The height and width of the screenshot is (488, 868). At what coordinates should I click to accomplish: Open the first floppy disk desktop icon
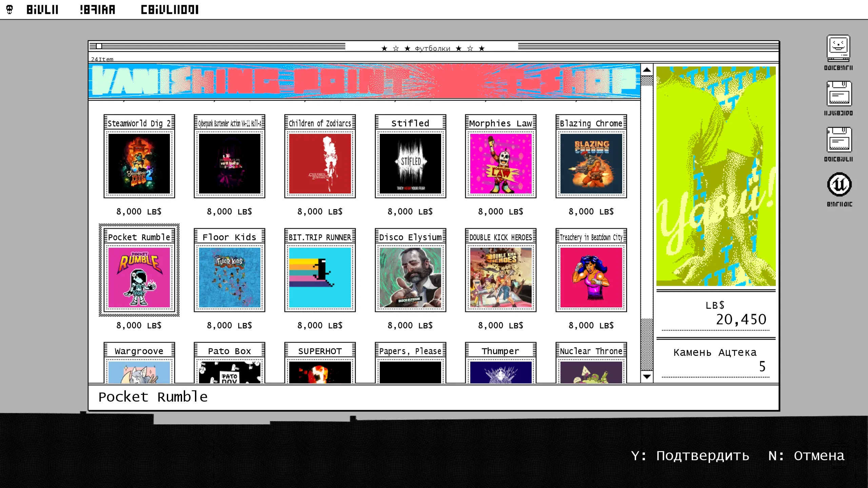[x=839, y=94]
